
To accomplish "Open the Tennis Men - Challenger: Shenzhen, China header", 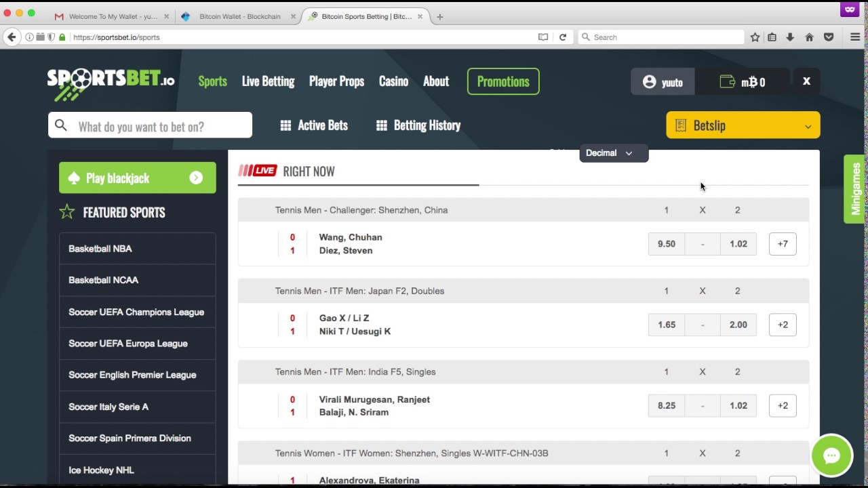I will [523, 210].
